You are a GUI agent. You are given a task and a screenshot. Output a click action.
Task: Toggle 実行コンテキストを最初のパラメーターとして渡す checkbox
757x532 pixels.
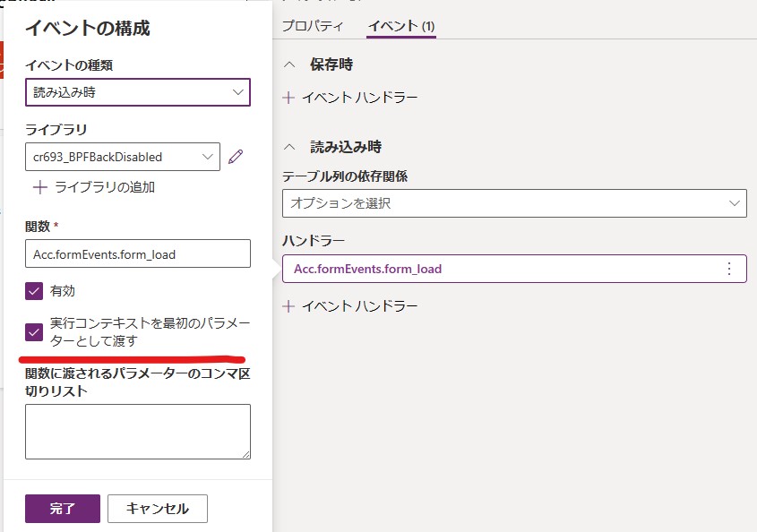coord(34,332)
